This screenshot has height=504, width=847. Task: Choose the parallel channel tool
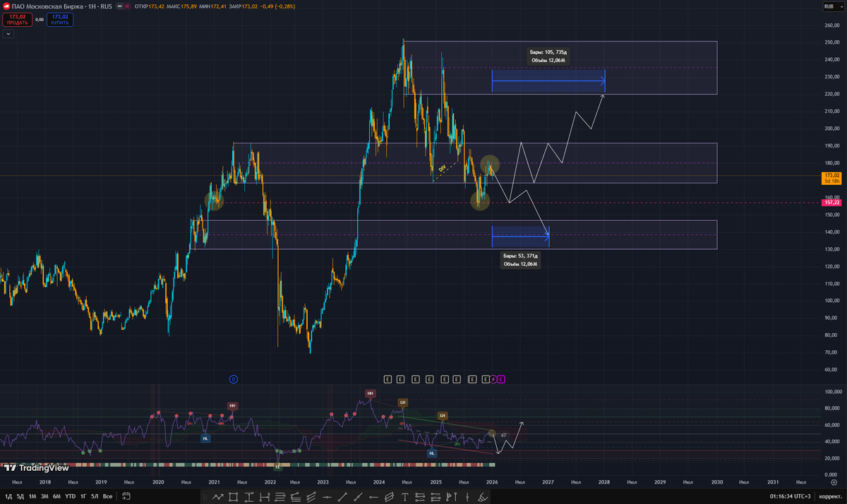tap(389, 497)
